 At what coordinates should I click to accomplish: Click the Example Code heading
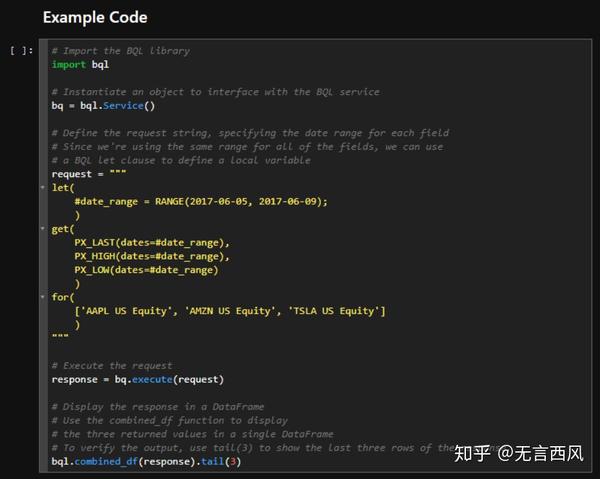(x=95, y=18)
